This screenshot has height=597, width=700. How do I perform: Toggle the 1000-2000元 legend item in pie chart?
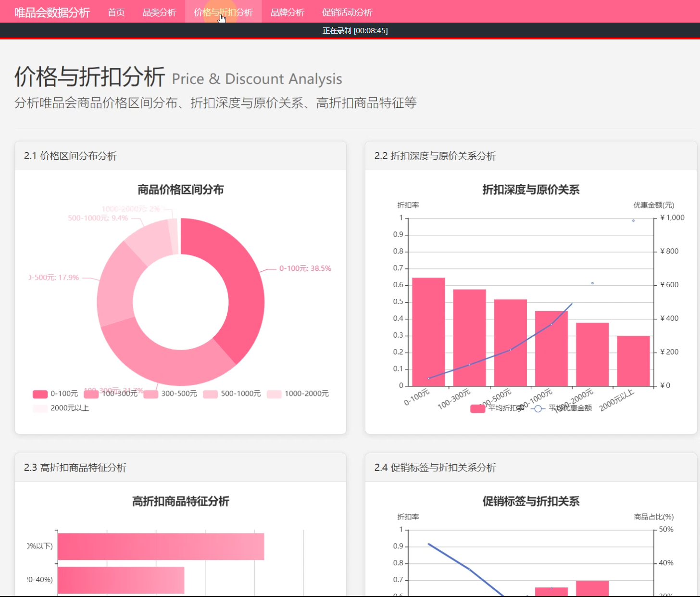(x=298, y=394)
